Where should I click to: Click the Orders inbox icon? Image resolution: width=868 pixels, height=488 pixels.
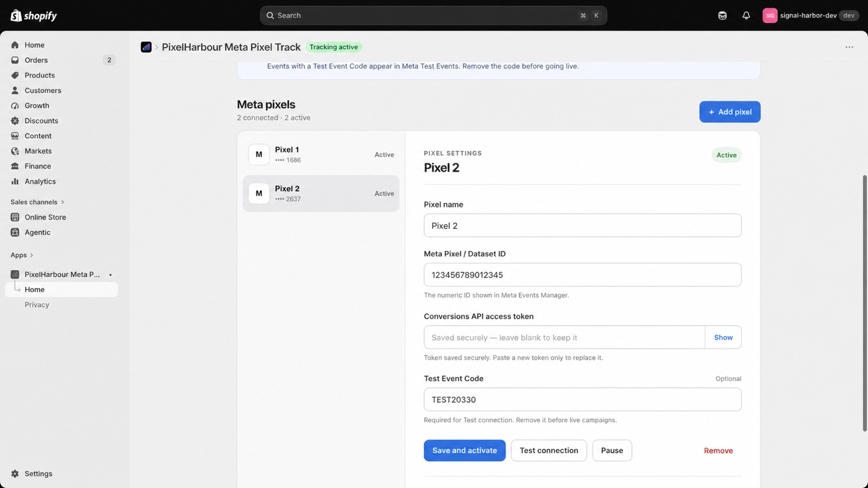(15, 60)
